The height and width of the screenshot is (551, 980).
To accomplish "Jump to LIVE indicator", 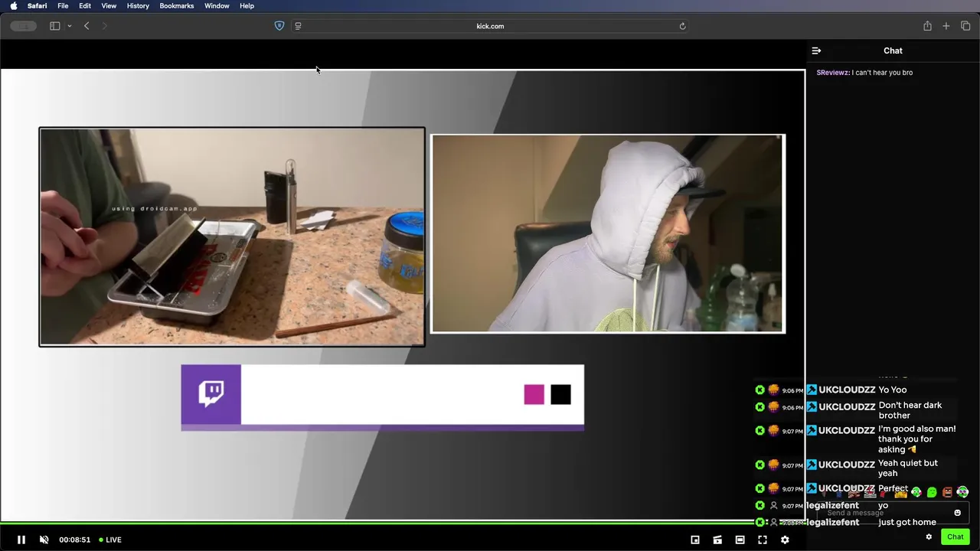I will click(109, 540).
